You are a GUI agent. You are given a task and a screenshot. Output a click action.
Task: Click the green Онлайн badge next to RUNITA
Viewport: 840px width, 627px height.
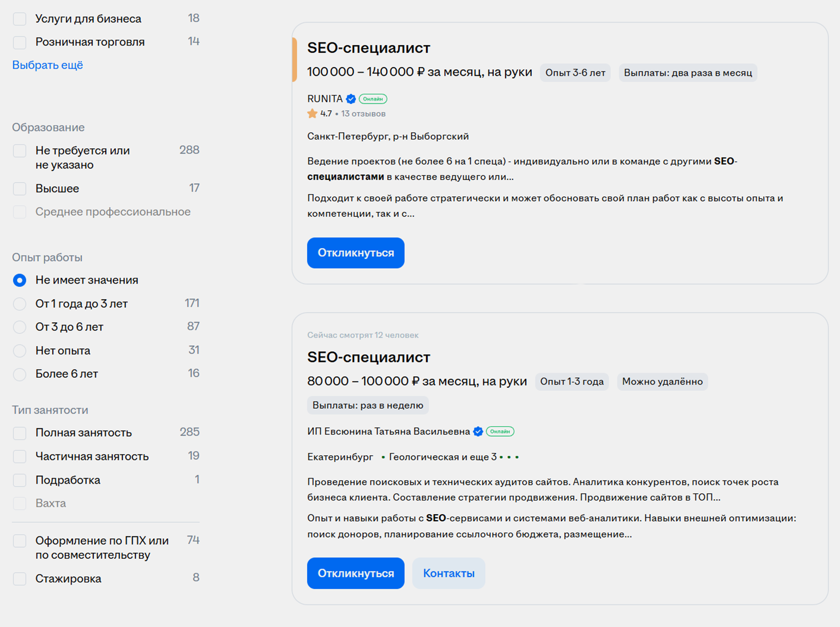373,99
